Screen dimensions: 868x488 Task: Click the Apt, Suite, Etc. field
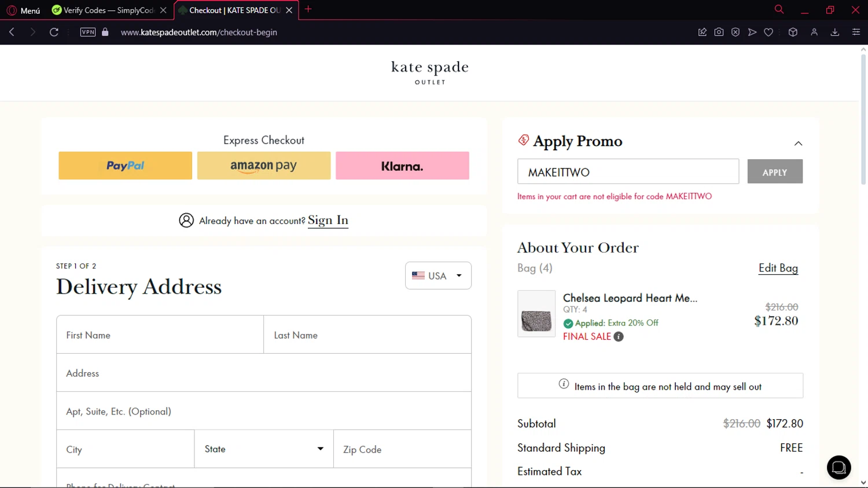[264, 411]
